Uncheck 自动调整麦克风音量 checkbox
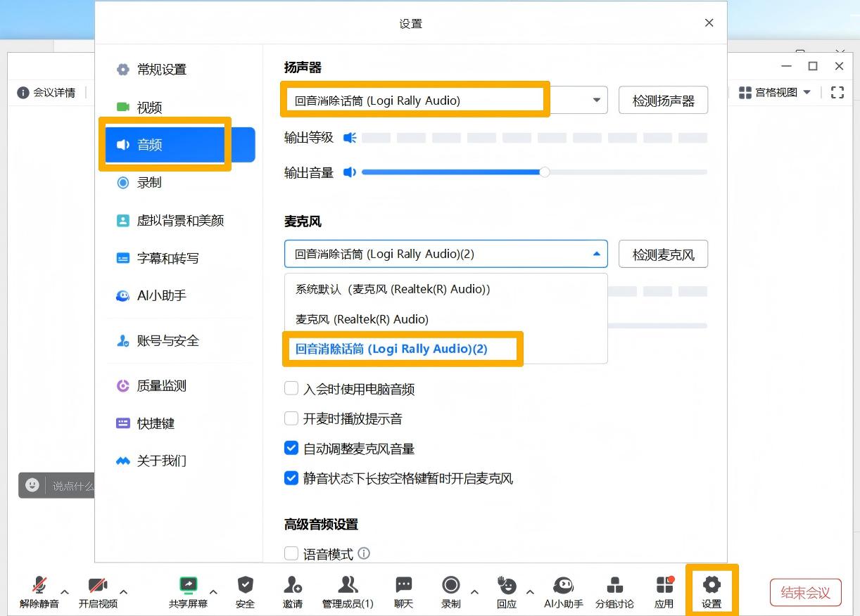 [291, 449]
